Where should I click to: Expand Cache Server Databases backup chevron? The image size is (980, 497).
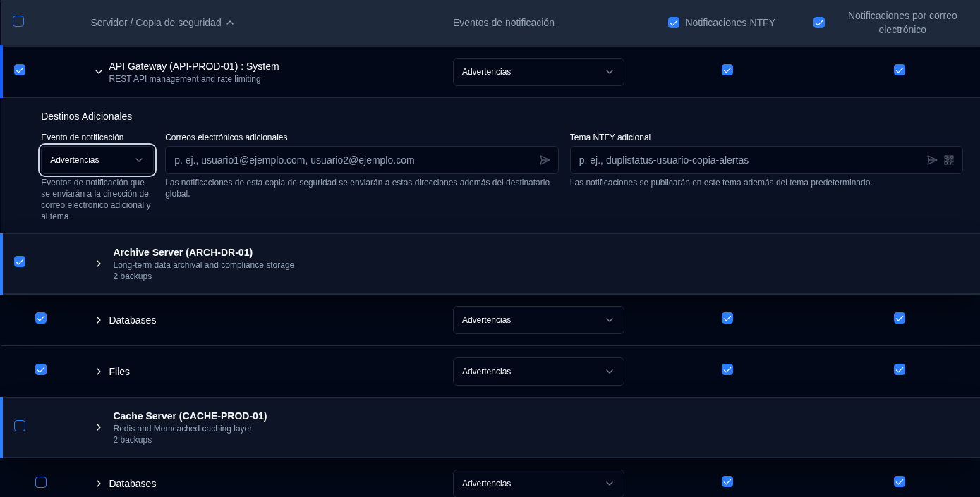point(99,484)
